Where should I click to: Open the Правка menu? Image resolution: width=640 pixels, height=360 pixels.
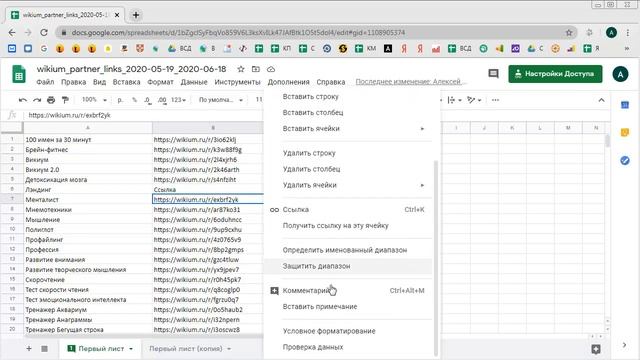tap(73, 82)
